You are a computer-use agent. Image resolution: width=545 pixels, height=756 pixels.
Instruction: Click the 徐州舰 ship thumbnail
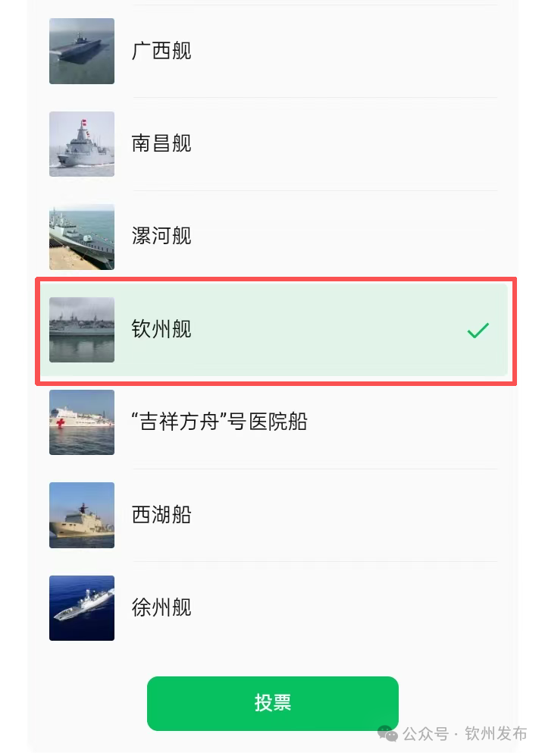click(82, 608)
